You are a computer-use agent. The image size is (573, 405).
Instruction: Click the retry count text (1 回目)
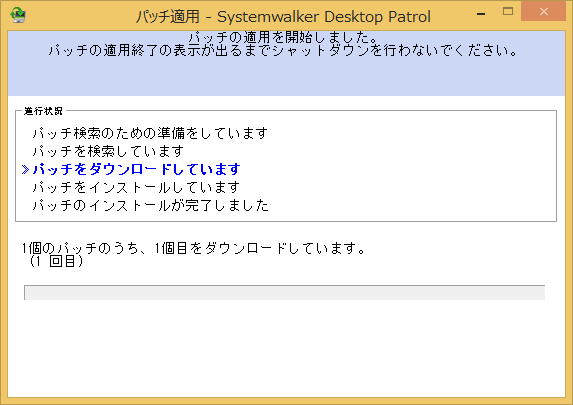(x=56, y=261)
